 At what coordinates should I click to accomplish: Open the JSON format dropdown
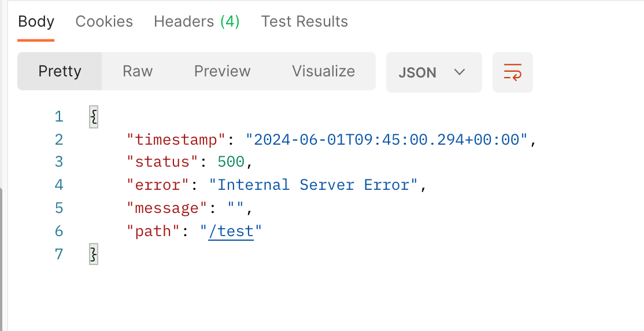point(434,72)
